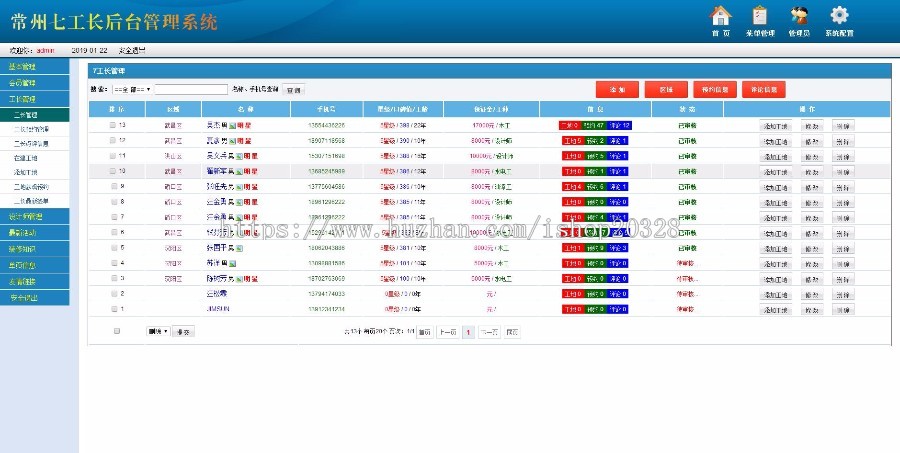
Task: Click the photo icon in row 10
Action: click(239, 171)
